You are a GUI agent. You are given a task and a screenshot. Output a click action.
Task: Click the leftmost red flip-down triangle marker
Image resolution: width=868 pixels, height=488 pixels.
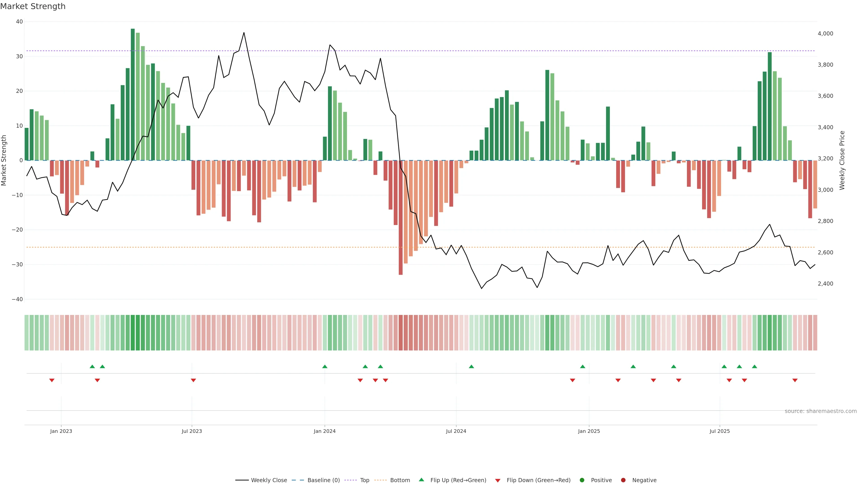(x=52, y=380)
